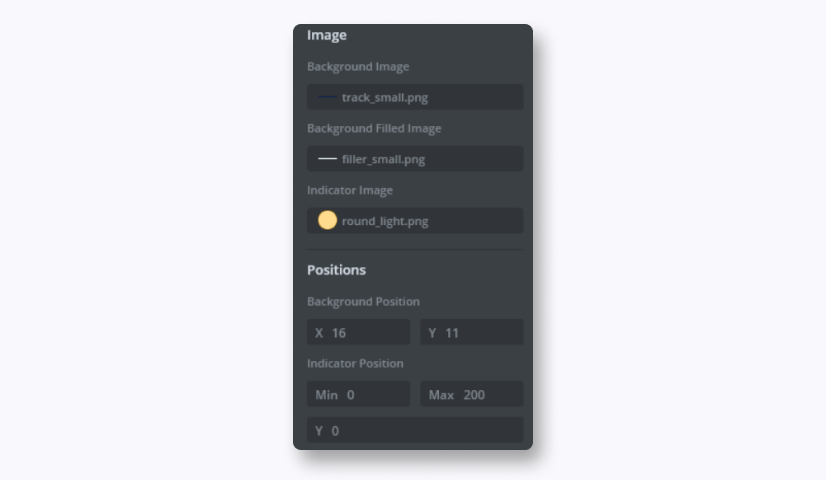Click the track_small.png thumbnail icon
Viewport: 826px width, 480px height.
click(x=327, y=97)
